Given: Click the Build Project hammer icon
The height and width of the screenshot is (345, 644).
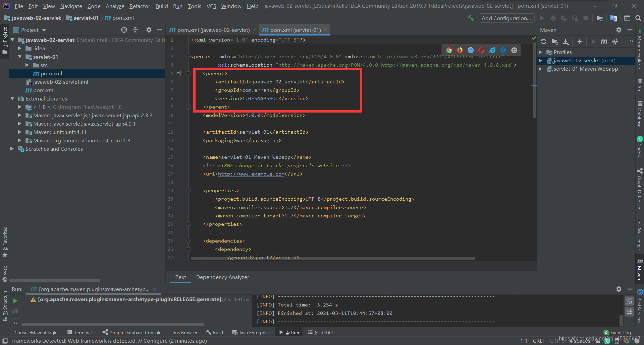Looking at the screenshot, I should pos(471,18).
